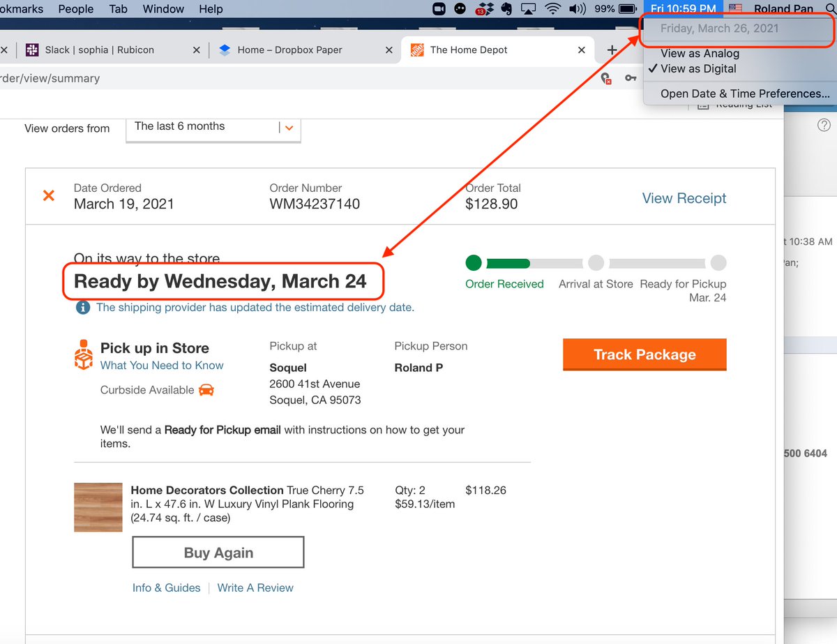Click the estimated delivery date update message
This screenshot has height=644, width=837.
[255, 307]
